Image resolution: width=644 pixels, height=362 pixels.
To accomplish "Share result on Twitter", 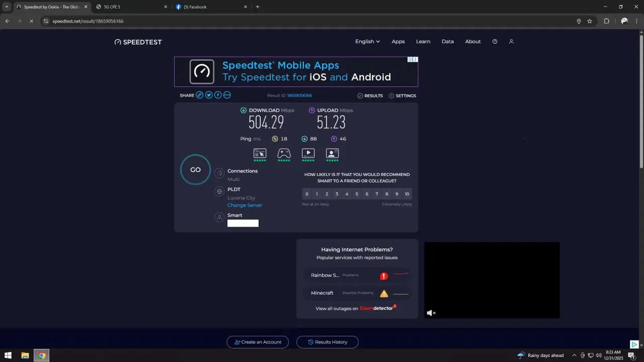I will pyautogui.click(x=209, y=95).
